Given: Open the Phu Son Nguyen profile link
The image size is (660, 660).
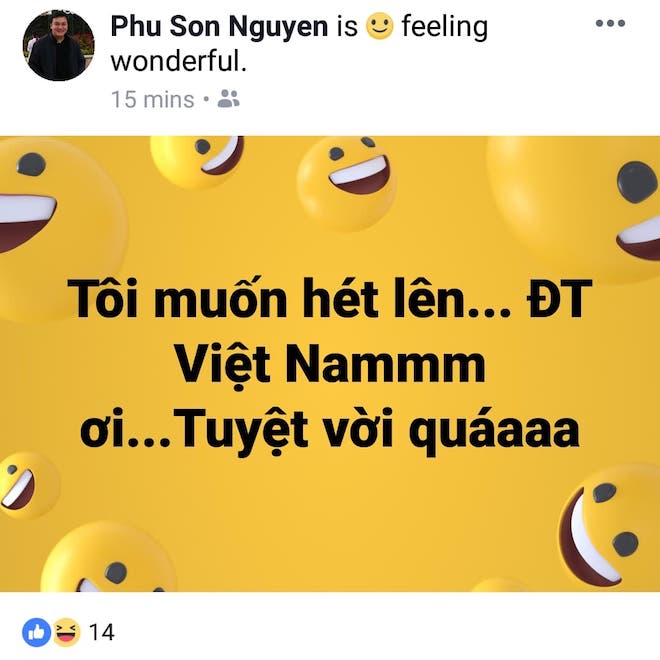Looking at the screenshot, I should [x=219, y=27].
